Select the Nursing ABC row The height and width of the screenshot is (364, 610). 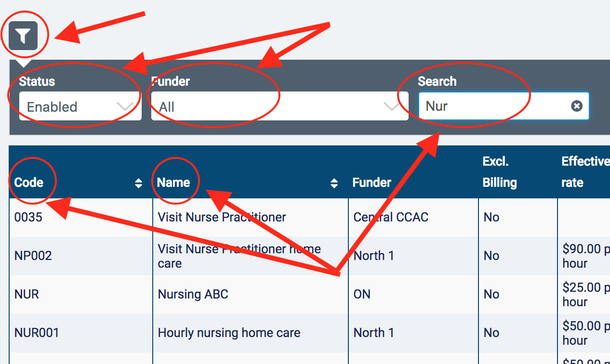193,294
